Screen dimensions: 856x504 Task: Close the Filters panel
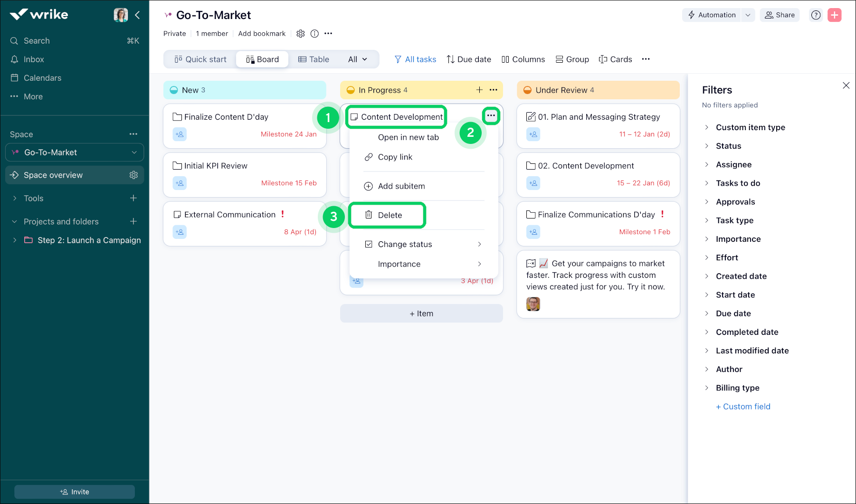[x=846, y=86]
